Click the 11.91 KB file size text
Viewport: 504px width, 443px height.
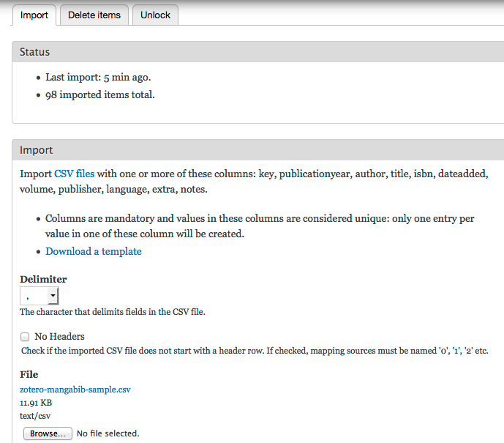(x=36, y=403)
